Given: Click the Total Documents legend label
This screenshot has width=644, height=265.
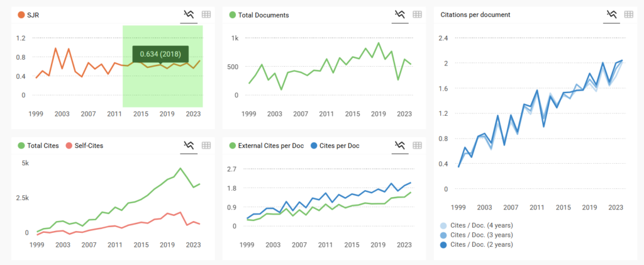Looking at the screenshot, I should 263,14.
